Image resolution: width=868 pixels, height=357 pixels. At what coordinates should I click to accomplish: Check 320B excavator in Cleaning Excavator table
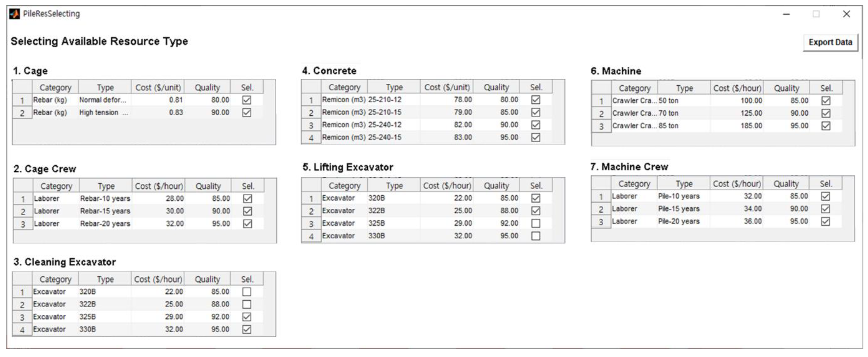pyautogui.click(x=247, y=292)
